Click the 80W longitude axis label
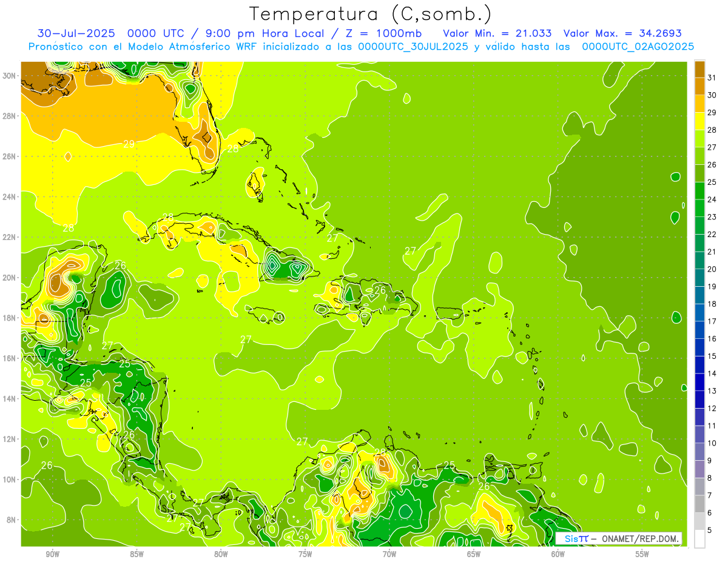 point(221,554)
